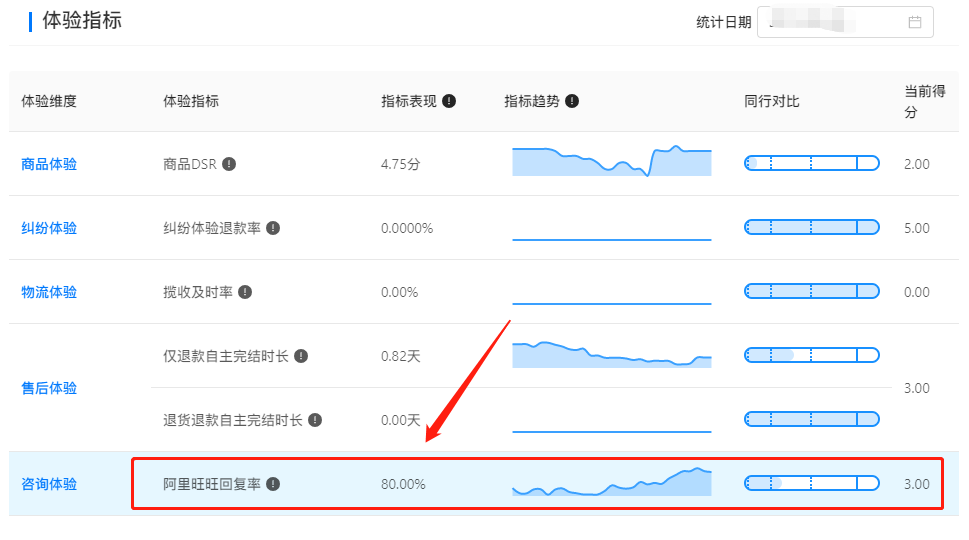Click the 揽收及时率 indicator label
Screen dimensions: 969x540
198,292
